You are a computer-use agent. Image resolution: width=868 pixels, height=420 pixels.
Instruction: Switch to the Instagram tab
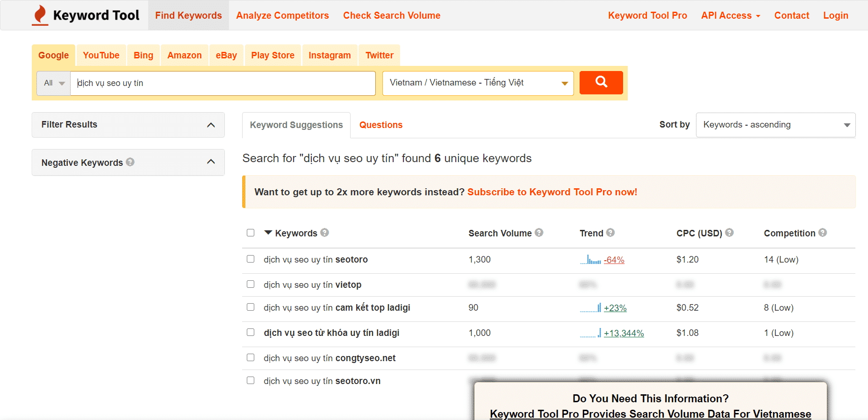(330, 55)
